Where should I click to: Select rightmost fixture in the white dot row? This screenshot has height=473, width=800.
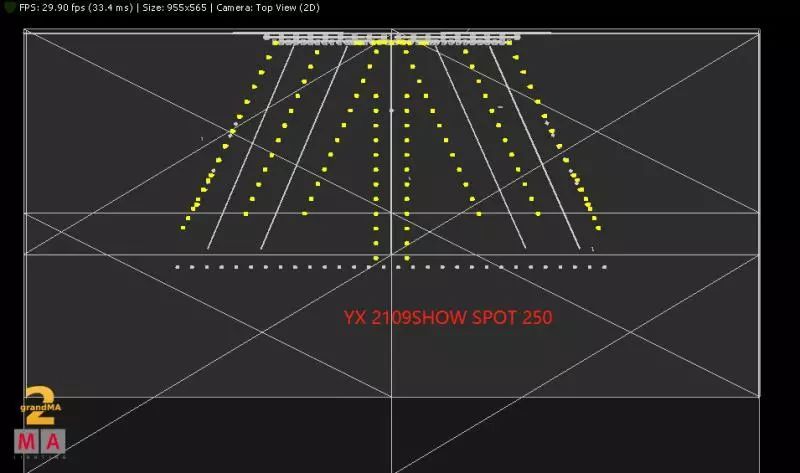tap(604, 267)
